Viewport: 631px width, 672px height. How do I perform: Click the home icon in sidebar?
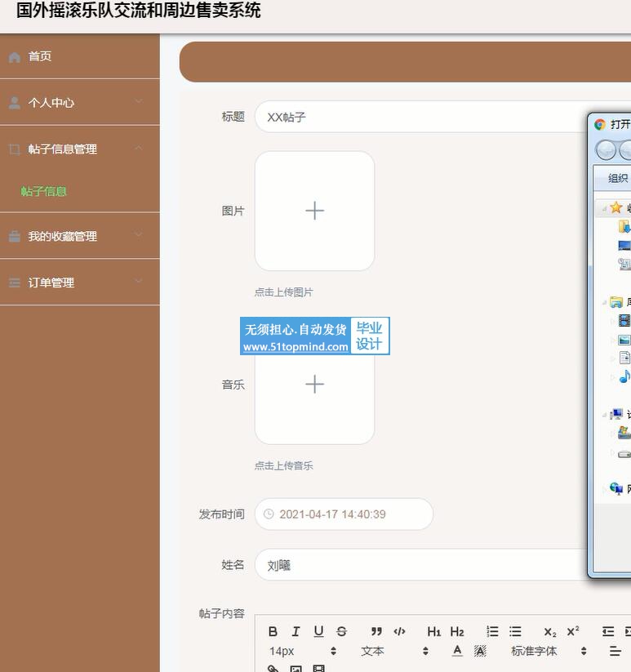[14, 57]
